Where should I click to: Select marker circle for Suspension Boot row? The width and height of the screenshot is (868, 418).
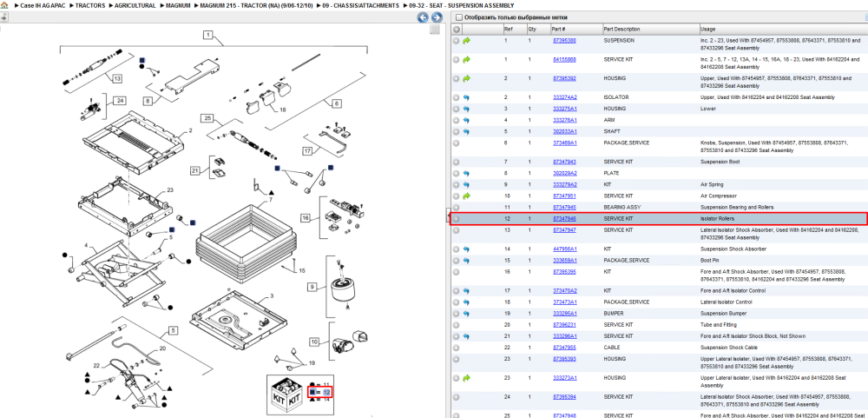coord(457,162)
